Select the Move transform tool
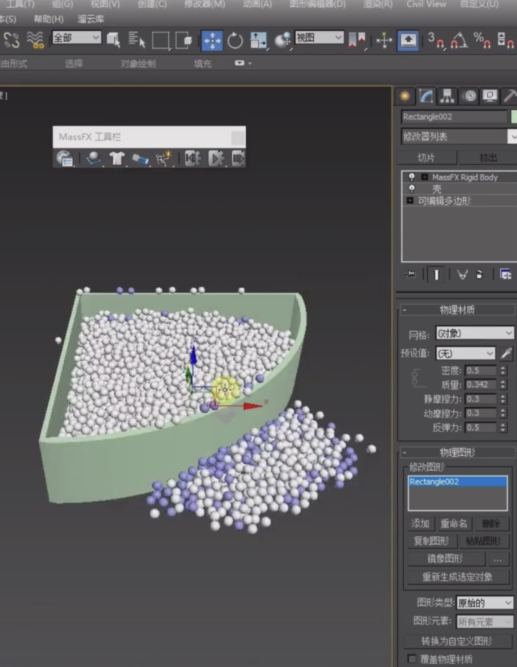 coord(211,40)
